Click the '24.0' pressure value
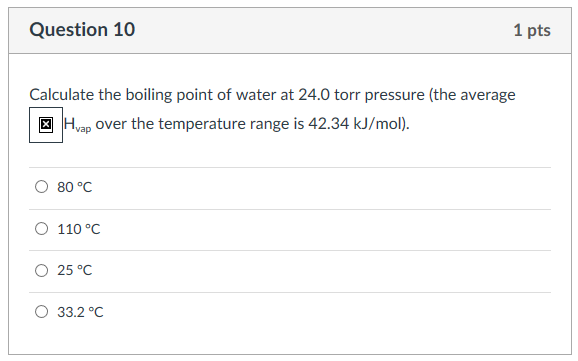 tap(314, 95)
